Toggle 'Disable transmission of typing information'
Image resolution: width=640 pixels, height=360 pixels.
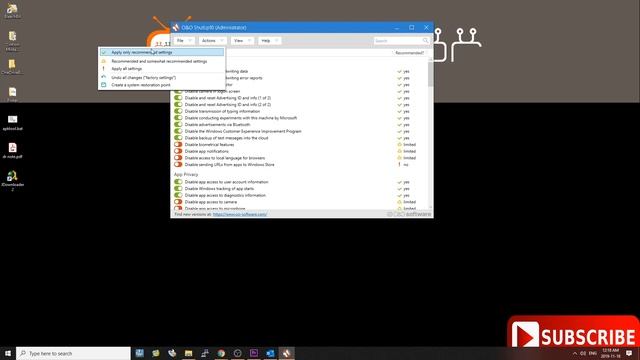[178, 111]
